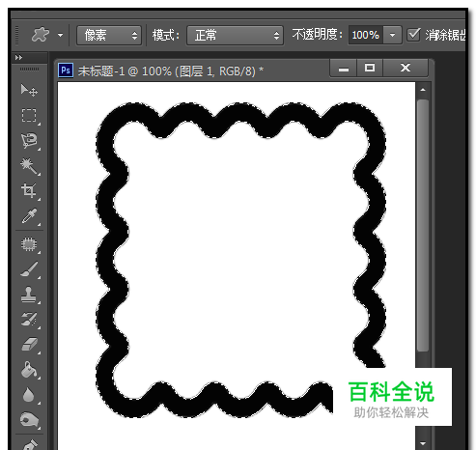
Task: Open the 像素 tool mode dropdown
Action: pyautogui.click(x=109, y=35)
